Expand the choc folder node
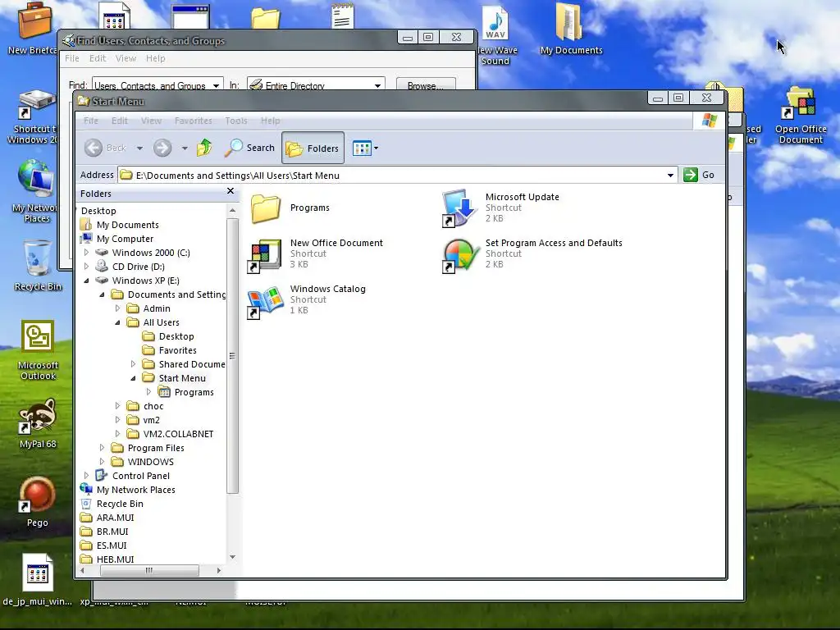 point(117,405)
